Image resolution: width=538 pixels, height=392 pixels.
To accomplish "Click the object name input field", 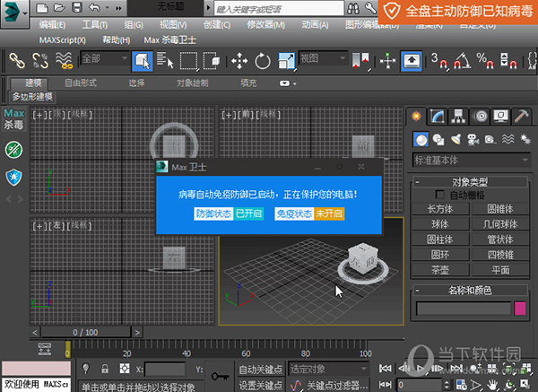I will [x=464, y=309].
